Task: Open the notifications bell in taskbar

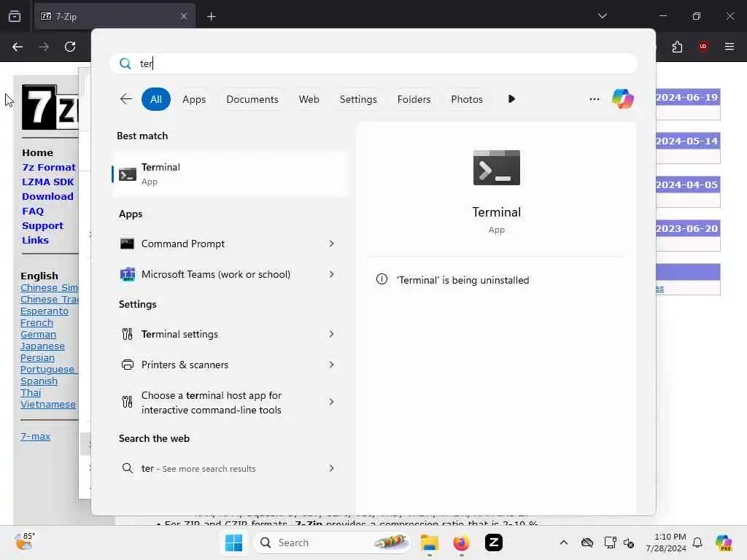Action: pyautogui.click(x=697, y=542)
